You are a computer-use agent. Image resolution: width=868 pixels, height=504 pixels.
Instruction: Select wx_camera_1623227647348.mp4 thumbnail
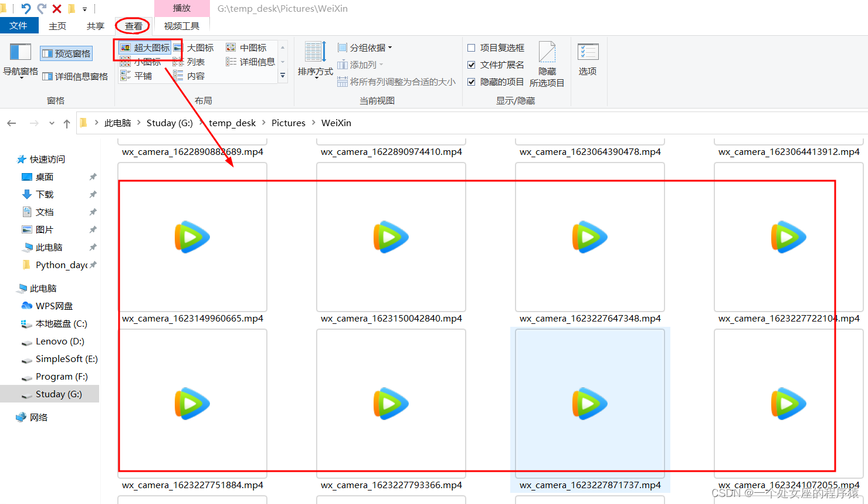[x=590, y=237]
